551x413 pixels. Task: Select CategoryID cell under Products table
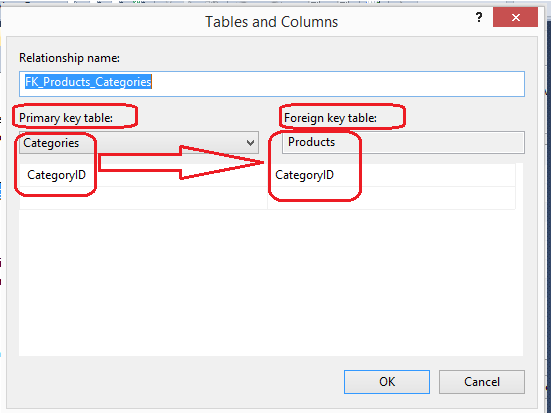[391, 175]
